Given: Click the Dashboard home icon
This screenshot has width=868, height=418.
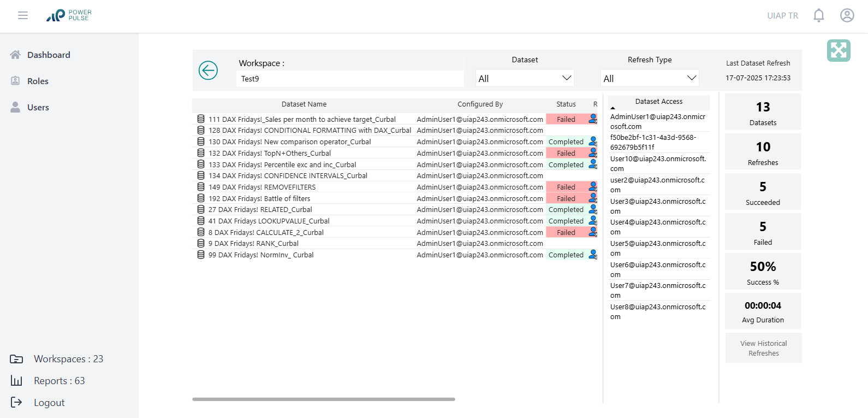Looking at the screenshot, I should pos(15,55).
